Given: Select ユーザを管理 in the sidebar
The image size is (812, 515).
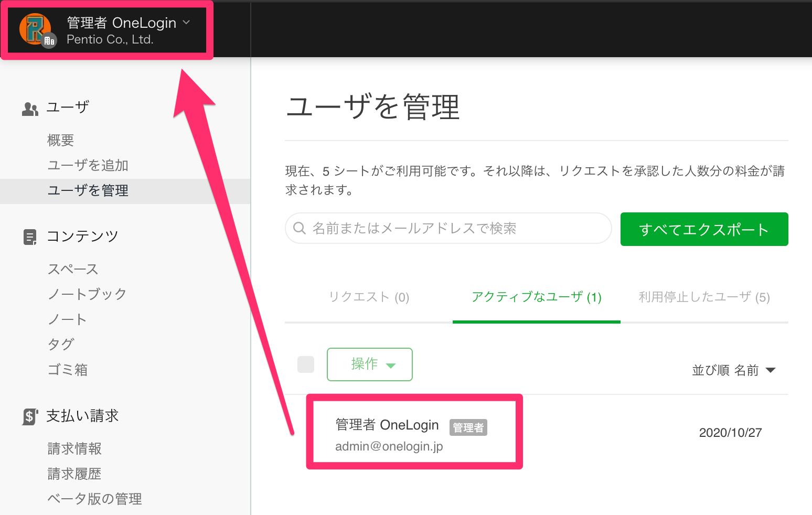Looking at the screenshot, I should pos(125,190).
